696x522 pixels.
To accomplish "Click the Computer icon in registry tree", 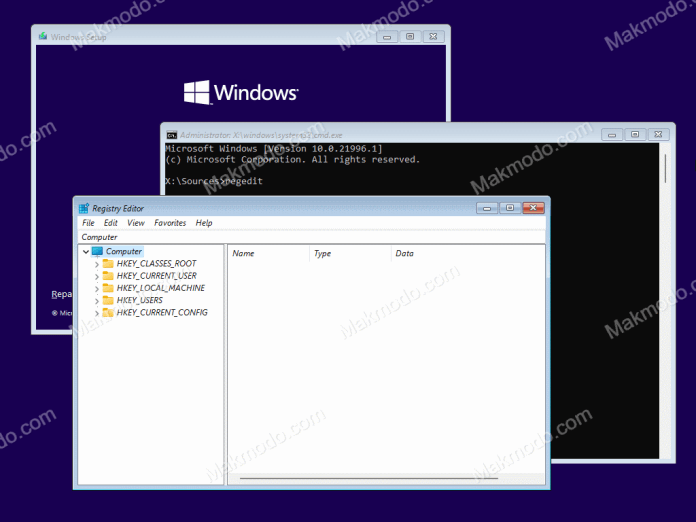I will 97,252.
